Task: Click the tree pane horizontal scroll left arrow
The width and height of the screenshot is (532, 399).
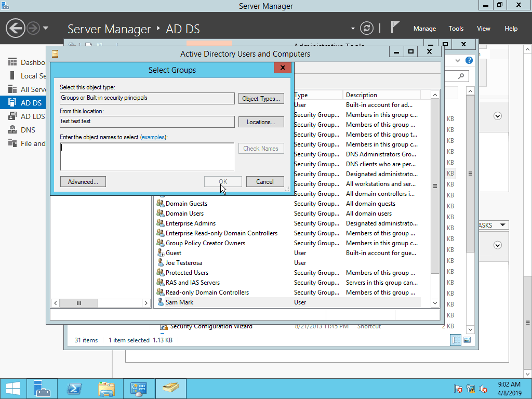Action: (x=55, y=303)
